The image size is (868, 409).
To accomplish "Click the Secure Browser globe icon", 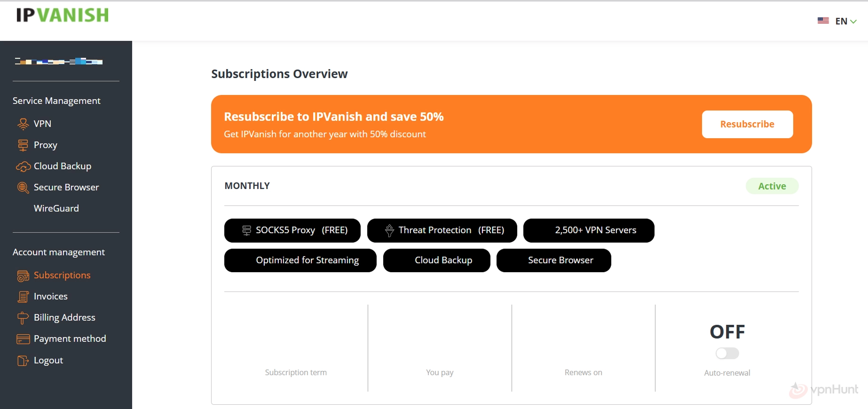I will coord(23,188).
